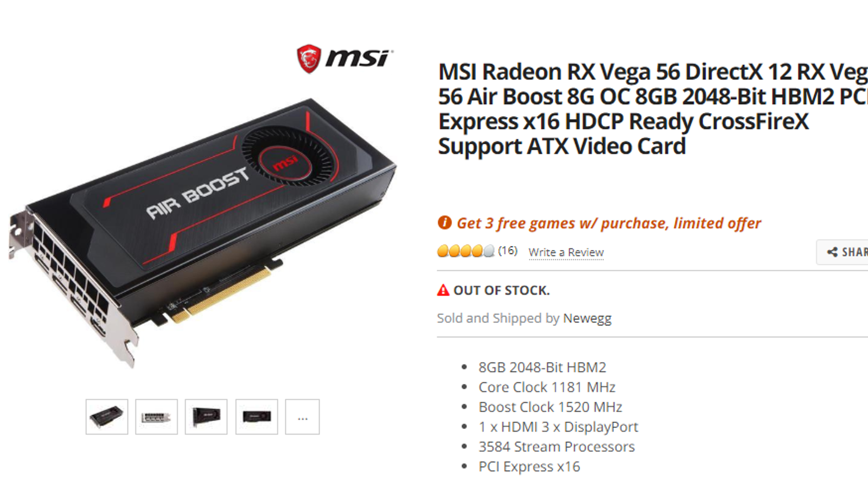Click the 3584 Stream Processors spec line
Viewport: 868px width, 488px height.
tap(557, 447)
